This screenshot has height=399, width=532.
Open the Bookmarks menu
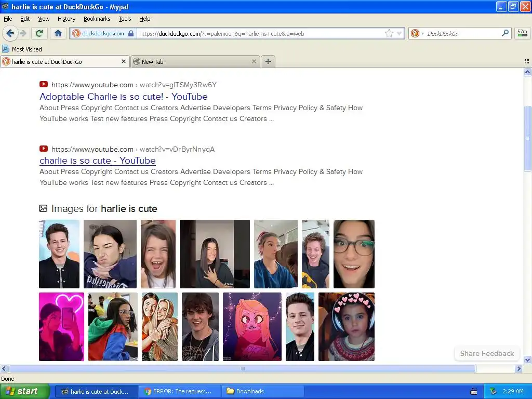point(97,19)
